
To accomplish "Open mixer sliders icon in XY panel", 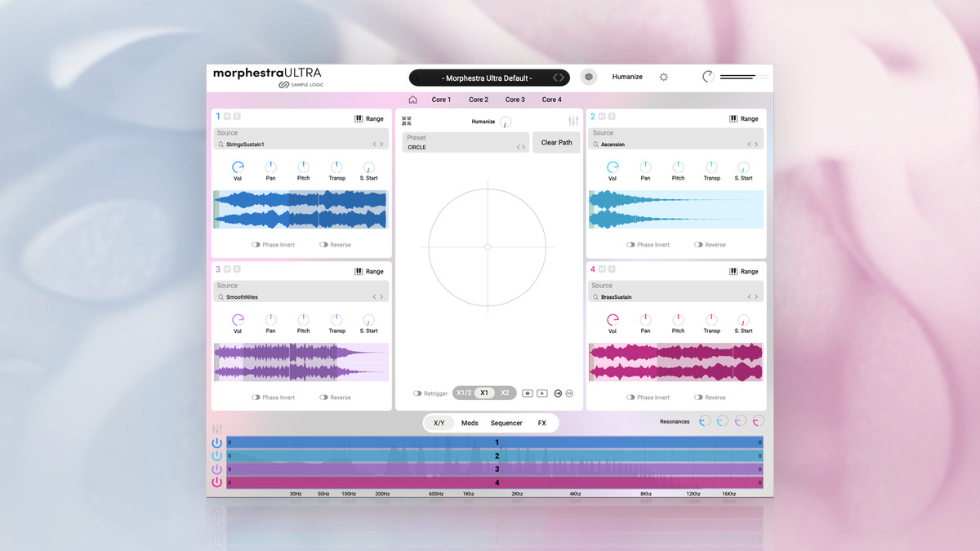I will (573, 120).
